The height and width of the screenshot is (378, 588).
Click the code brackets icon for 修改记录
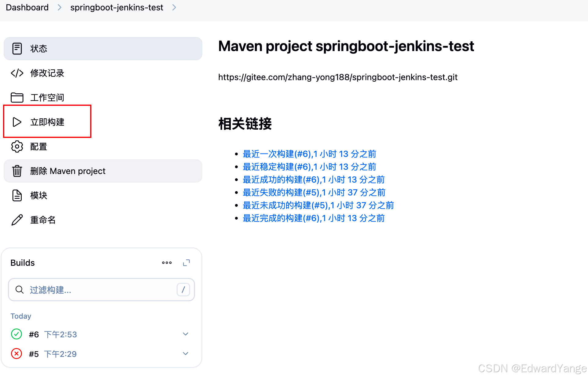pyautogui.click(x=17, y=73)
